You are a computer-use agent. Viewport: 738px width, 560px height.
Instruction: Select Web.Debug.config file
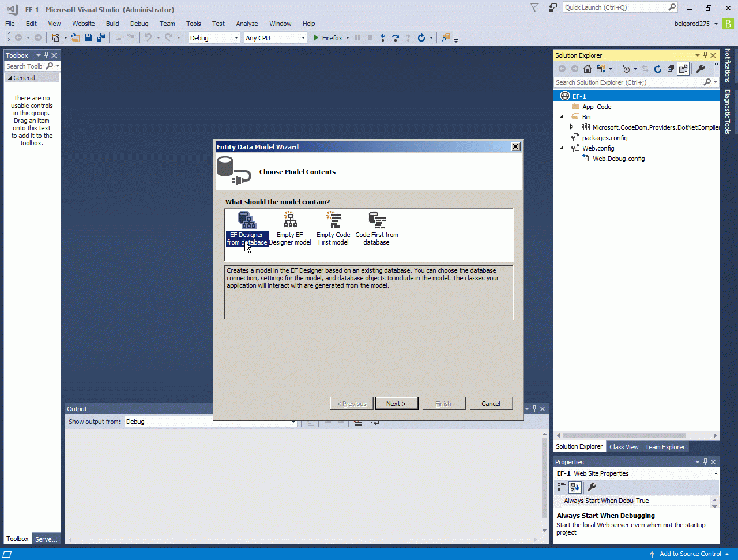coord(619,159)
